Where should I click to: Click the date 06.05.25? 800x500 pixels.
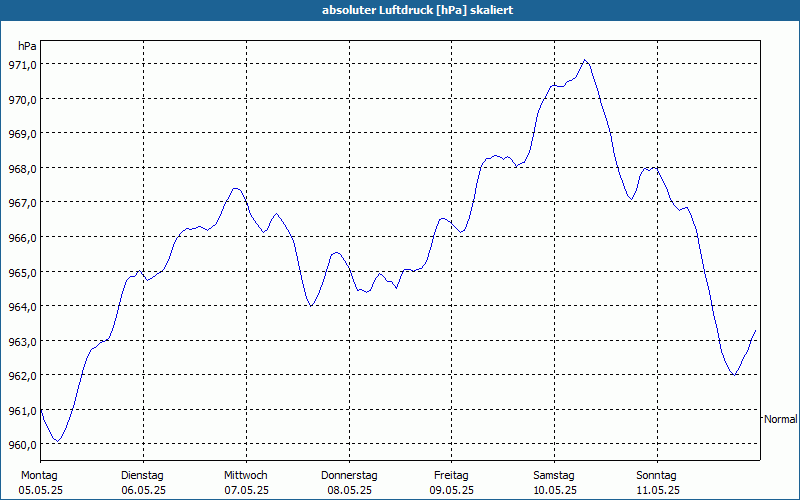pos(143,491)
